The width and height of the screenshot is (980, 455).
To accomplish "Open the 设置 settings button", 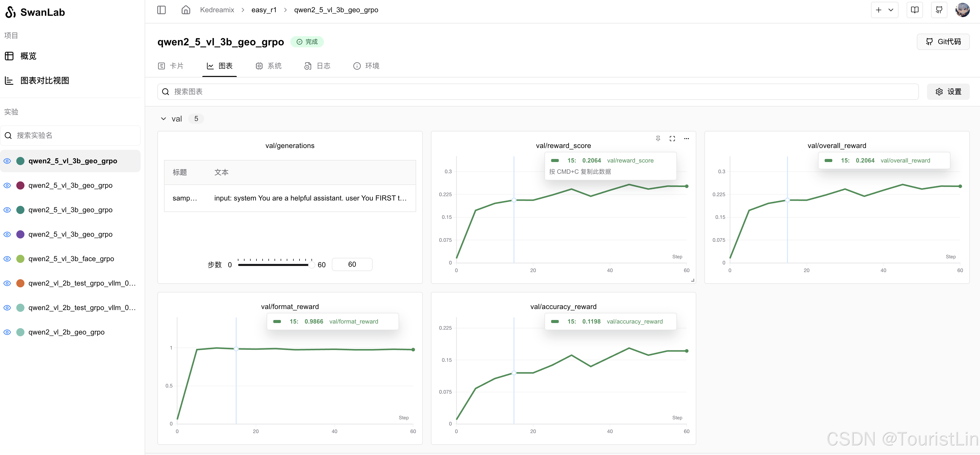I will click(x=948, y=92).
